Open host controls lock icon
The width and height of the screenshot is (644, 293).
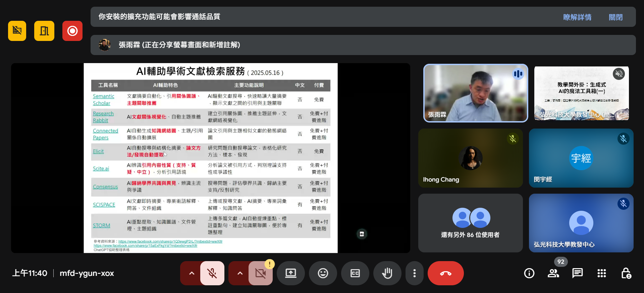(626, 273)
